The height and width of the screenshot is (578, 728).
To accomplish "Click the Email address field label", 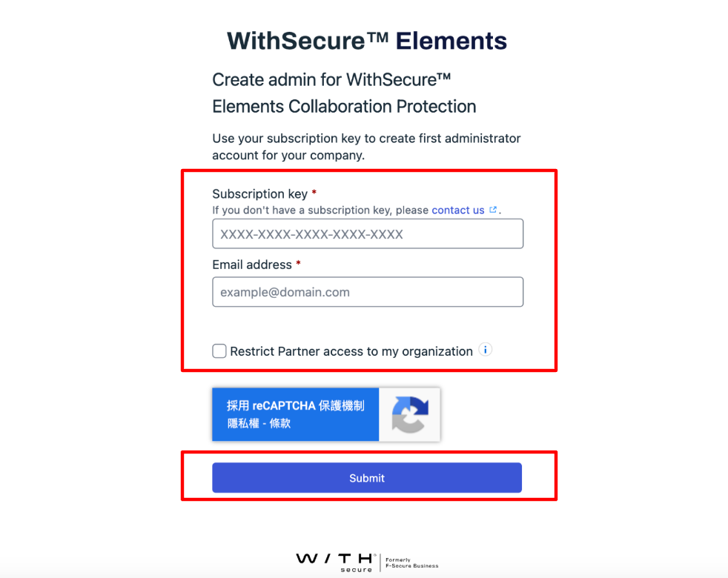I will [252, 265].
